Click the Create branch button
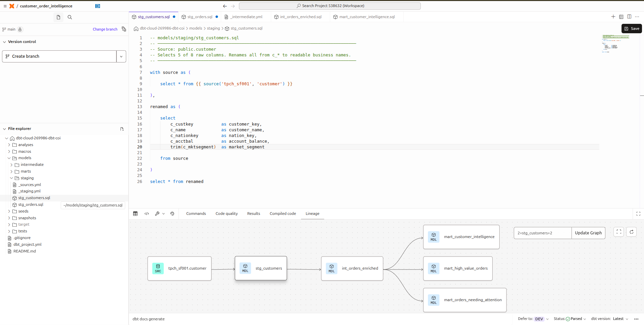 click(59, 56)
